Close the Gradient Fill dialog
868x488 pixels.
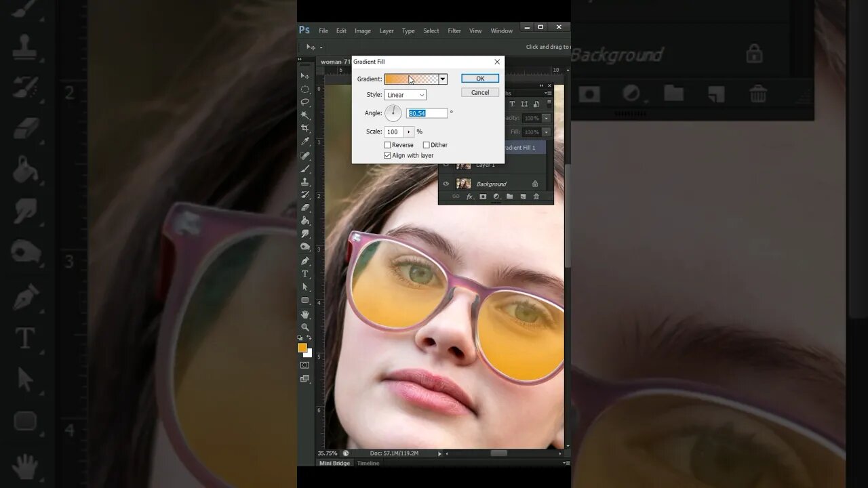(x=497, y=62)
